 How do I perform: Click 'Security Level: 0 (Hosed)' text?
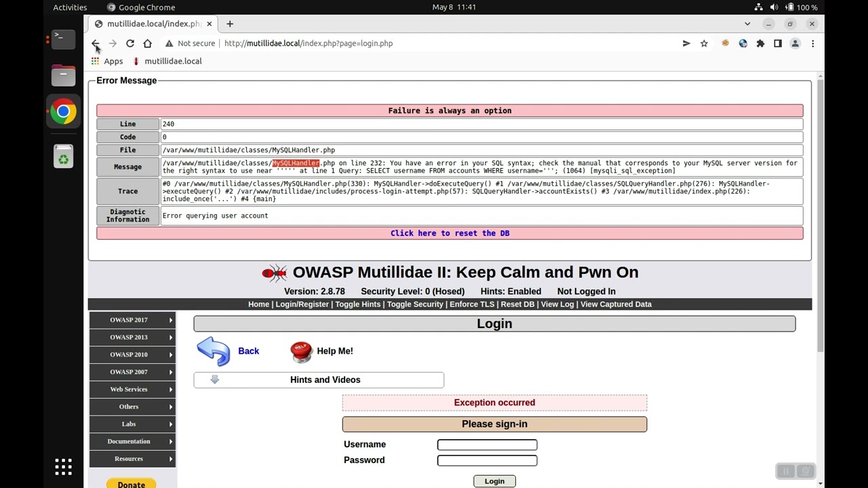pos(412,291)
